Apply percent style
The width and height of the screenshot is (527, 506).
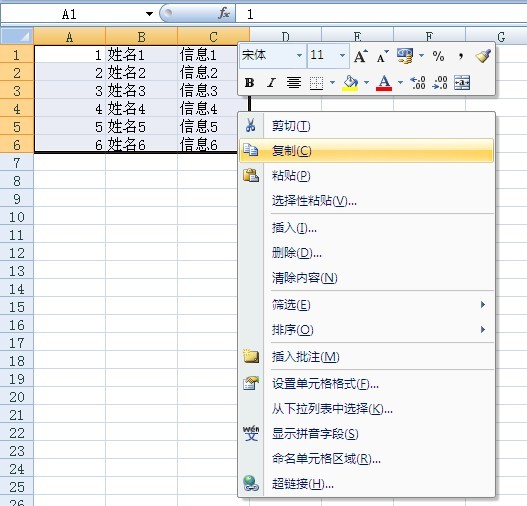438,56
